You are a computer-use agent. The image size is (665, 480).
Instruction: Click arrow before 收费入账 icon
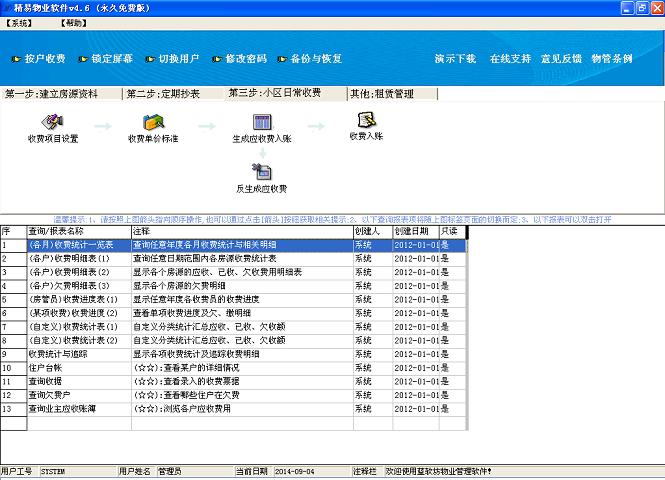coord(316,126)
